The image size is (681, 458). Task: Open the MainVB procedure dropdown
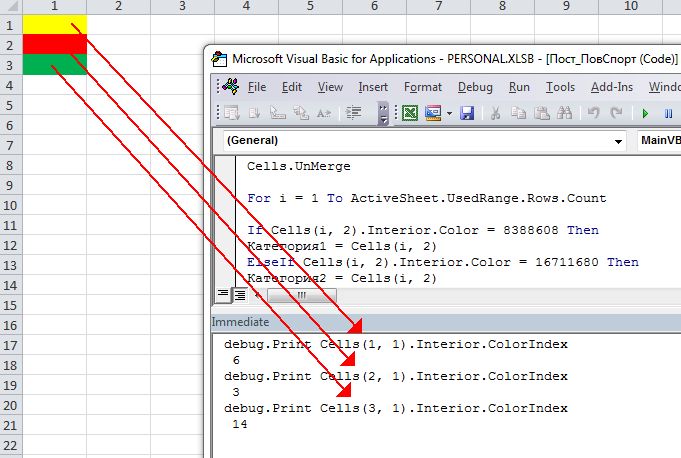(659, 140)
